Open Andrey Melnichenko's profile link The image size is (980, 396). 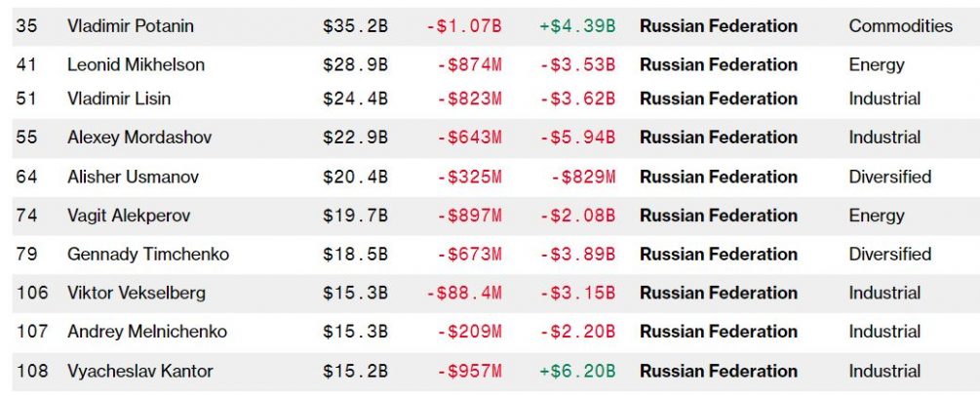coord(147,332)
